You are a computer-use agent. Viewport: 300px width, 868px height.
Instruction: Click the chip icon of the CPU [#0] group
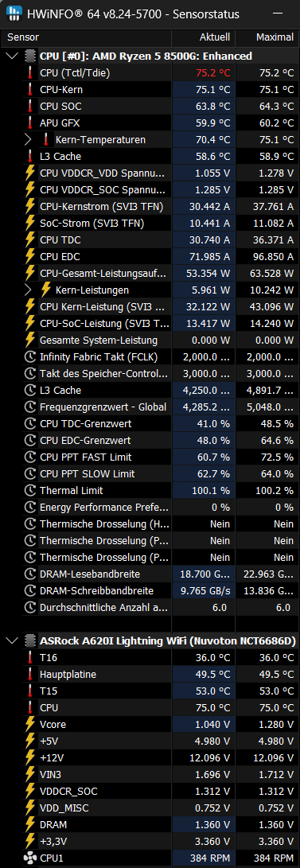pyautogui.click(x=30, y=56)
